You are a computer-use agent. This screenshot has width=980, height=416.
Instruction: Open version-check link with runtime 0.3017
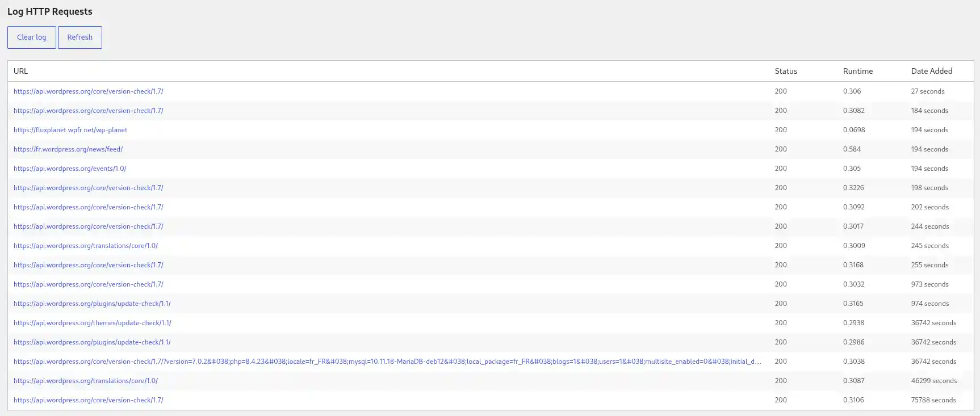click(x=89, y=226)
